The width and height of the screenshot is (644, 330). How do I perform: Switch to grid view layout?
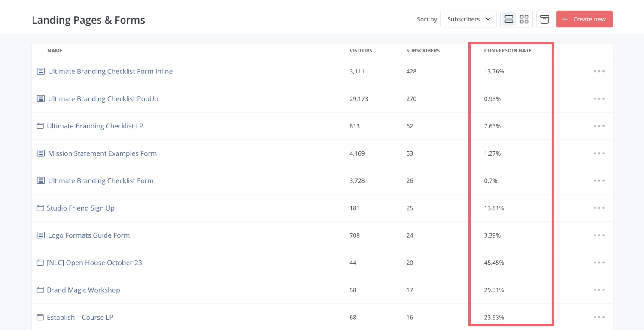point(524,19)
